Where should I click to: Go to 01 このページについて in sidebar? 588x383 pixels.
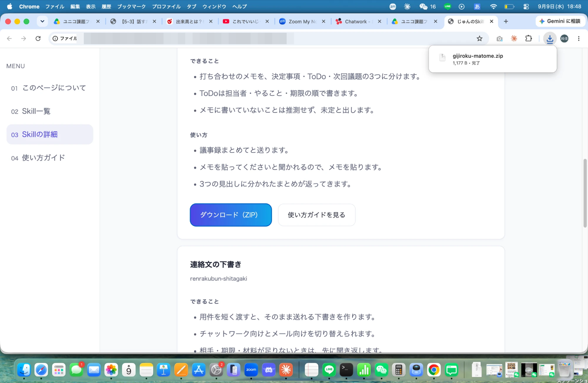(50, 88)
